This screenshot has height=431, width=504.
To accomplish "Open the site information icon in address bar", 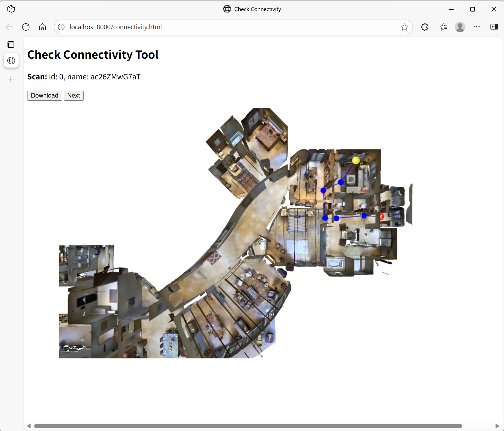I will point(61,27).
